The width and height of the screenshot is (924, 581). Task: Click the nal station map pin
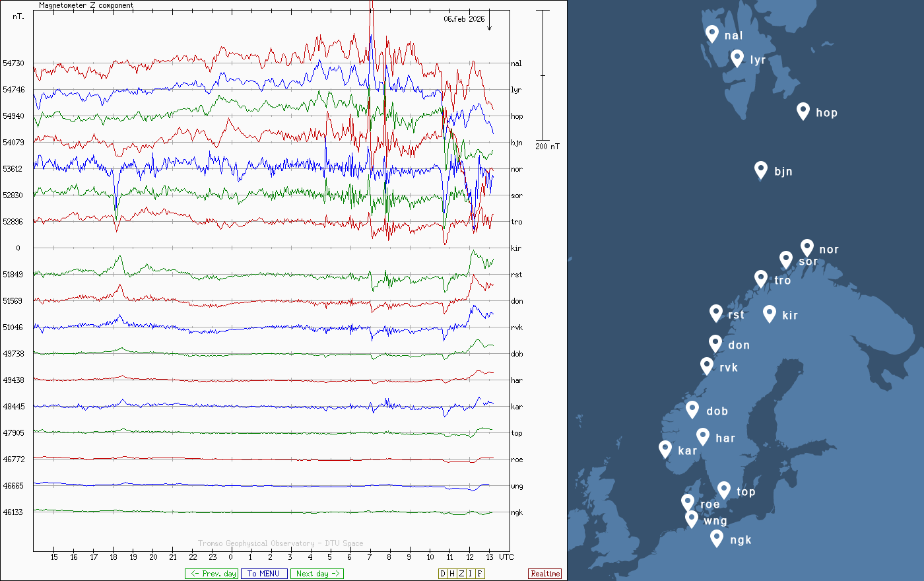point(711,34)
